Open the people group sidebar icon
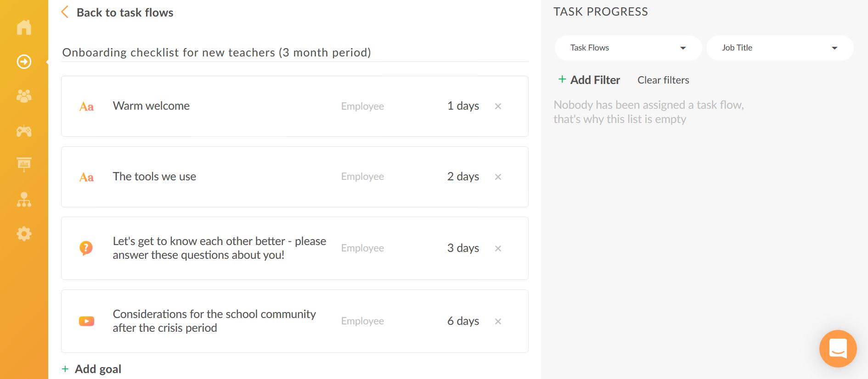 coord(24,96)
